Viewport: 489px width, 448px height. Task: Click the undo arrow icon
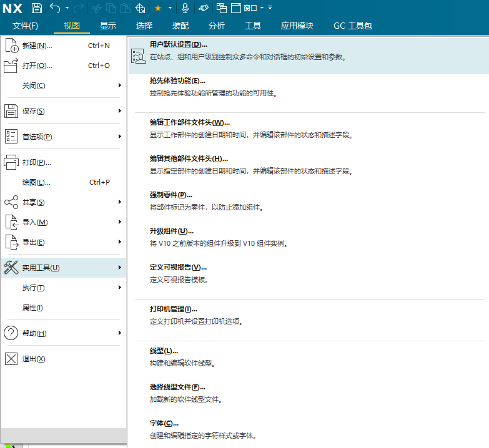(x=55, y=8)
